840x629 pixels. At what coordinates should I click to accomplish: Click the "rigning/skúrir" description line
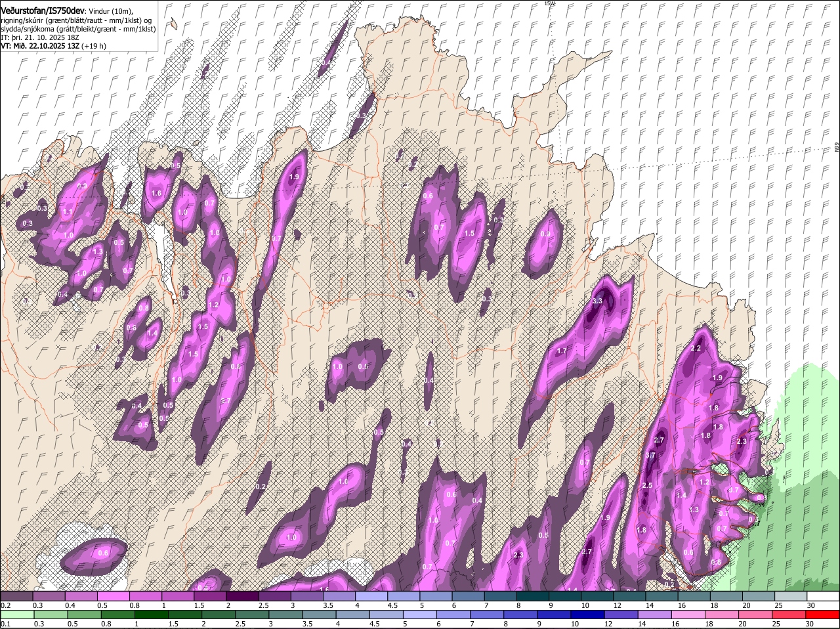pos(76,20)
